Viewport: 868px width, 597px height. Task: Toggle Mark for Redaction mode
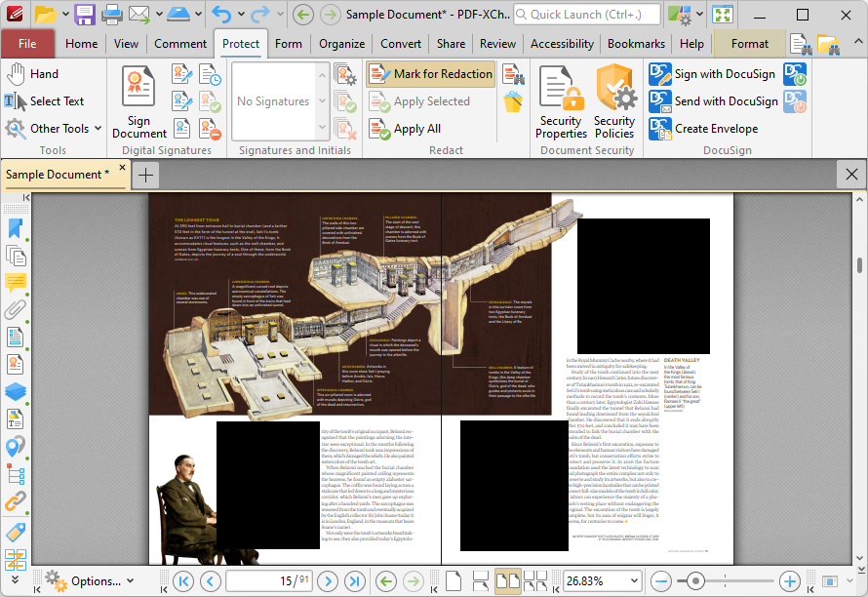point(430,74)
